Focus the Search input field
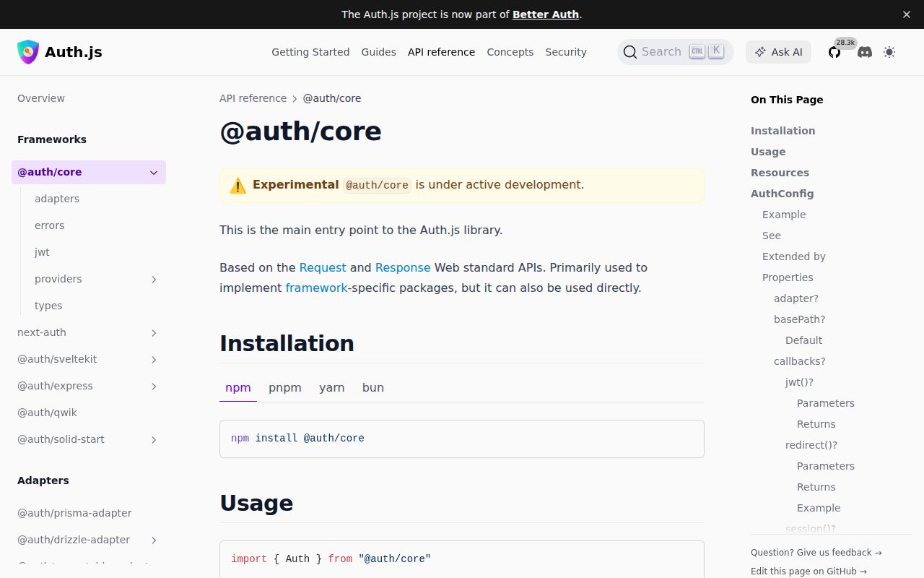This screenshot has width=924, height=578. (x=675, y=52)
